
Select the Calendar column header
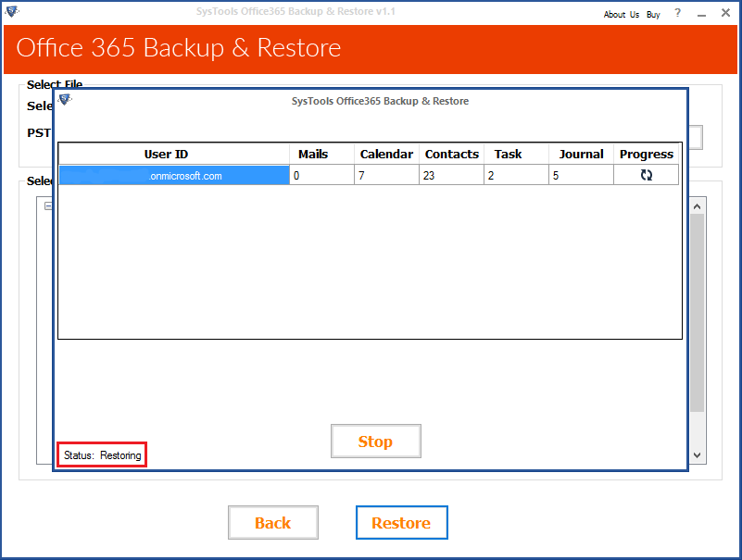click(x=386, y=155)
